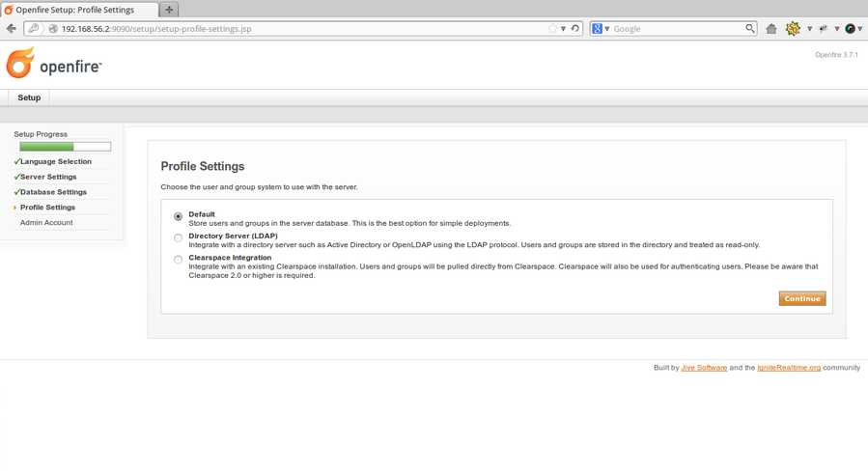Click the orange Continue button

coord(802,298)
